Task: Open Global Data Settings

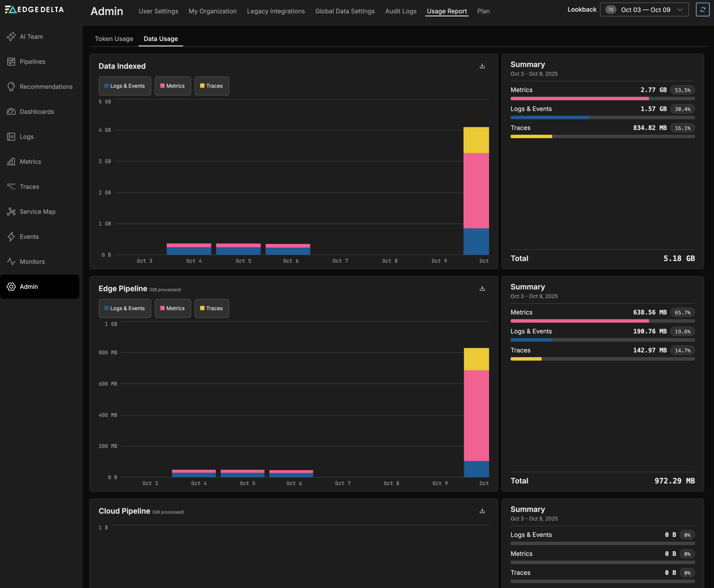Action: tap(345, 11)
